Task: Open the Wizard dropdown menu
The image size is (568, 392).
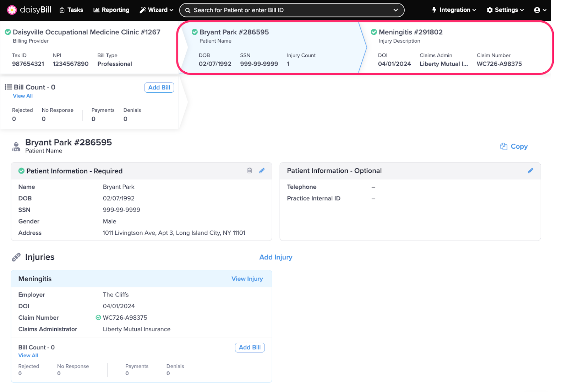Action: pyautogui.click(x=157, y=10)
